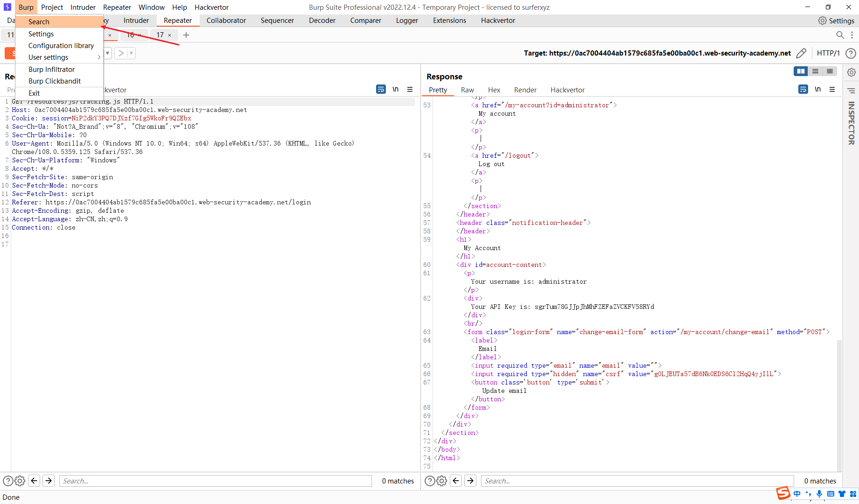Open the Project menu in menu bar
The height and width of the screenshot is (504, 859).
pos(52,7)
